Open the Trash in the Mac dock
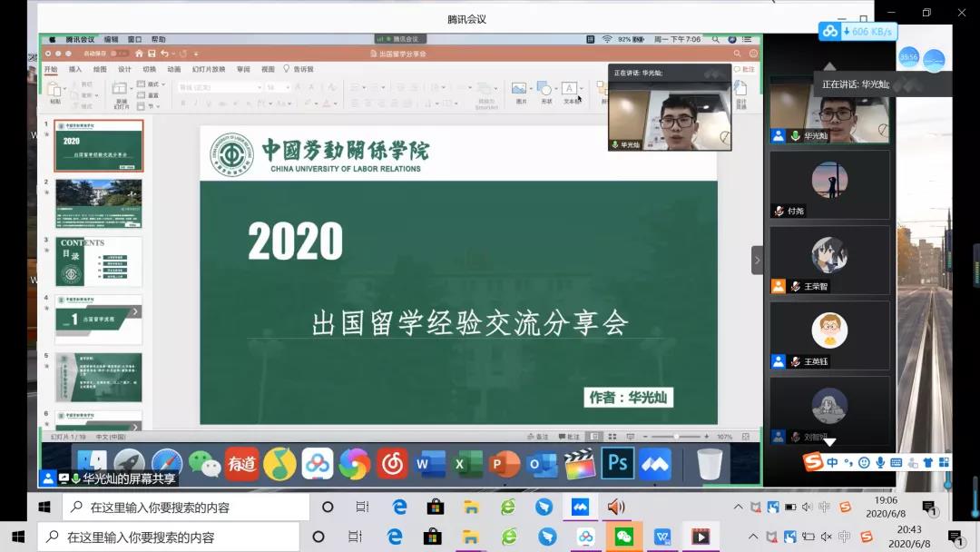The image size is (980, 552). (x=710, y=464)
